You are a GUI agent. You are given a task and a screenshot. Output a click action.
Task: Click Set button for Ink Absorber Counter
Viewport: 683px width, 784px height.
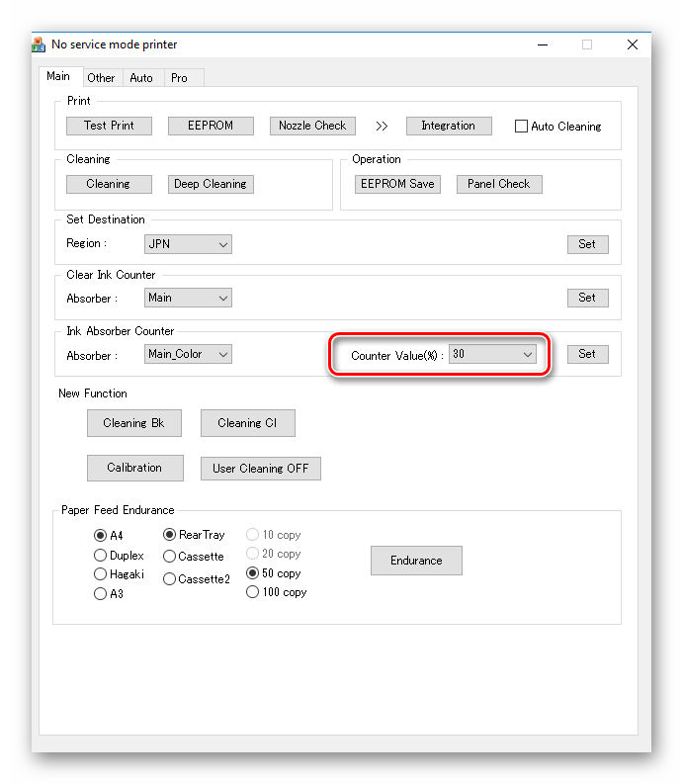[x=587, y=354]
